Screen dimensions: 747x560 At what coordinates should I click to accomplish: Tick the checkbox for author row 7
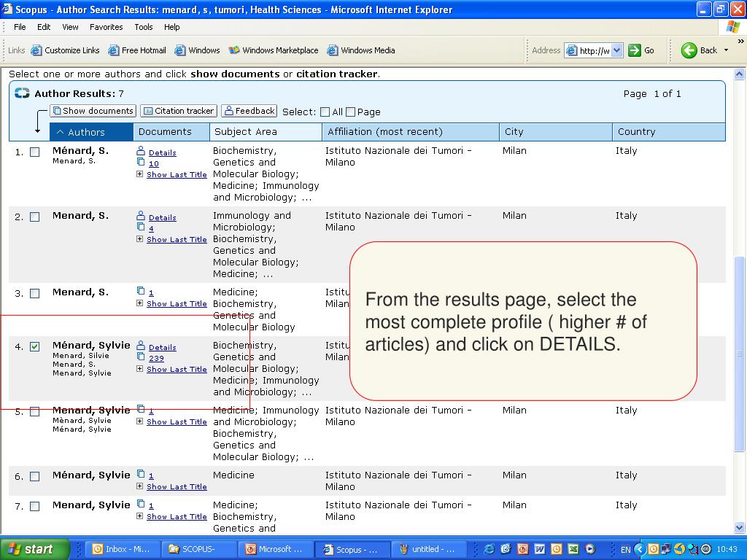[x=35, y=506]
